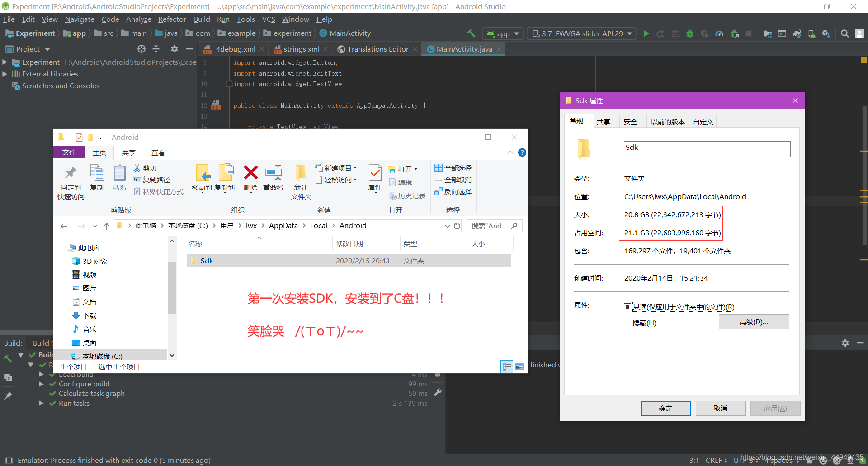
Task: Click the 取消 button in Sdk properties
Action: coord(721,408)
